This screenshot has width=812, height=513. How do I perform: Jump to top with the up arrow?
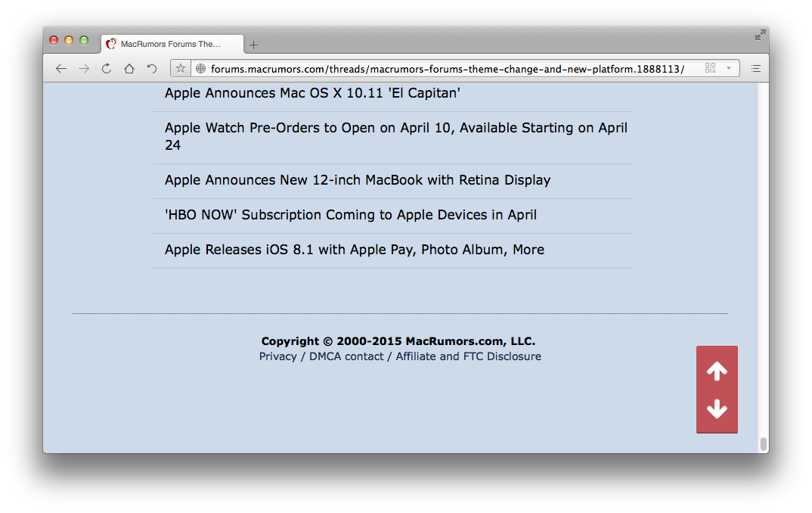(717, 371)
